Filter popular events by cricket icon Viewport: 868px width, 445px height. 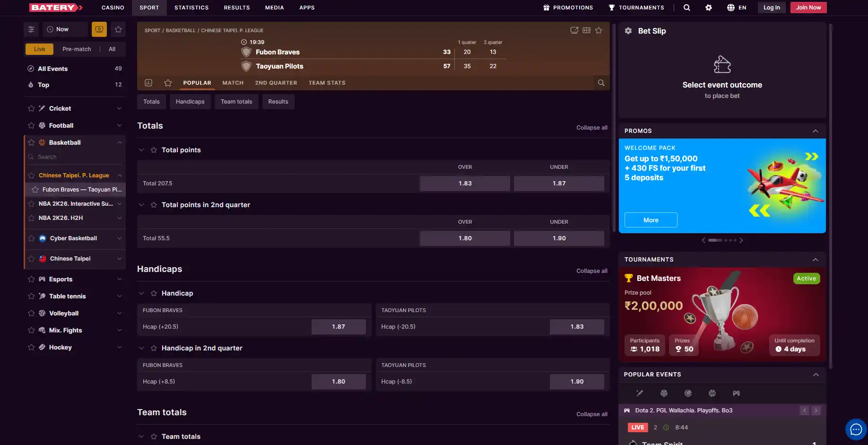(640, 393)
